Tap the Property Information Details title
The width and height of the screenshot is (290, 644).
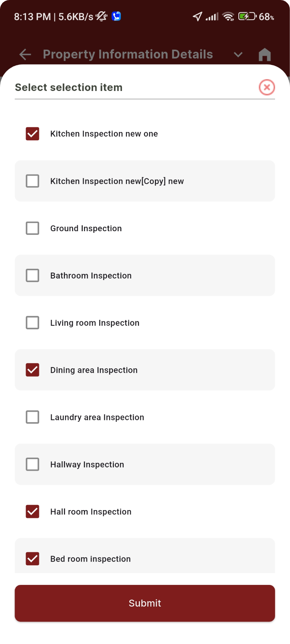tap(128, 54)
